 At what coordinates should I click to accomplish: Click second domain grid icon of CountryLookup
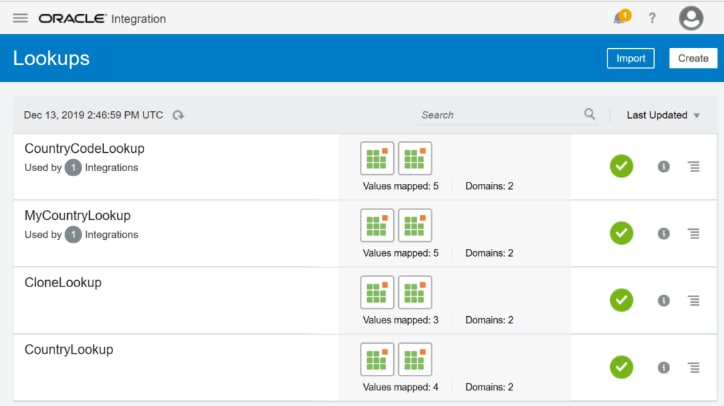click(415, 359)
